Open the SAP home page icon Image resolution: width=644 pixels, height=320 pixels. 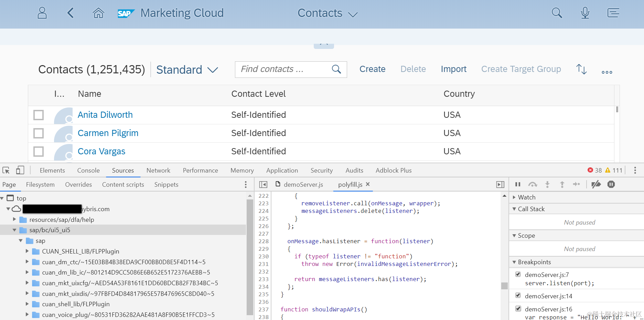coord(98,13)
